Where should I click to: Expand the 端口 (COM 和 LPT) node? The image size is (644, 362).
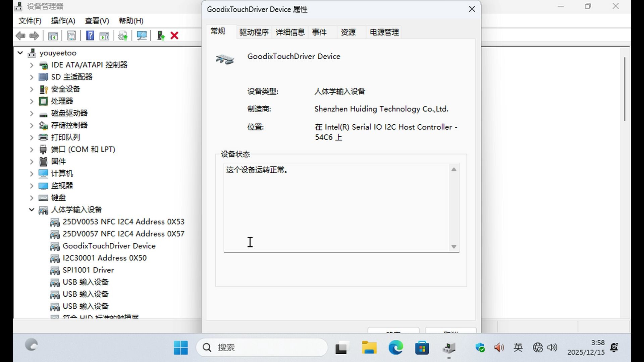tap(32, 149)
